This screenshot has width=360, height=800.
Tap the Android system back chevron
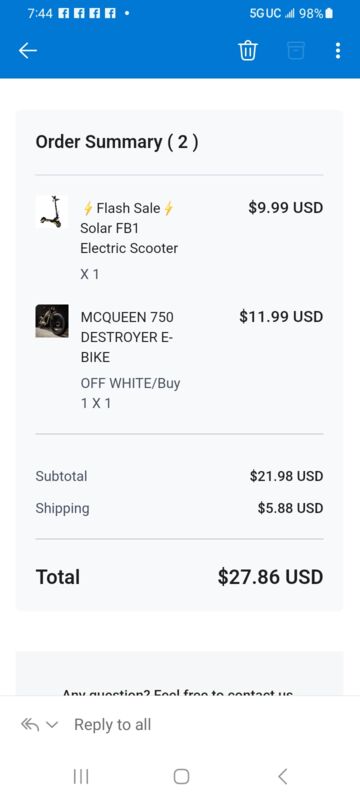[282, 777]
